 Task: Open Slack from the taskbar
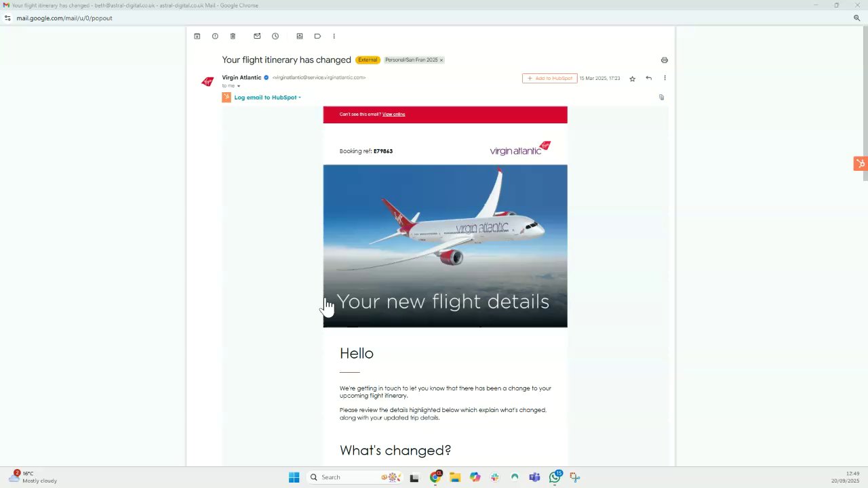(495, 477)
